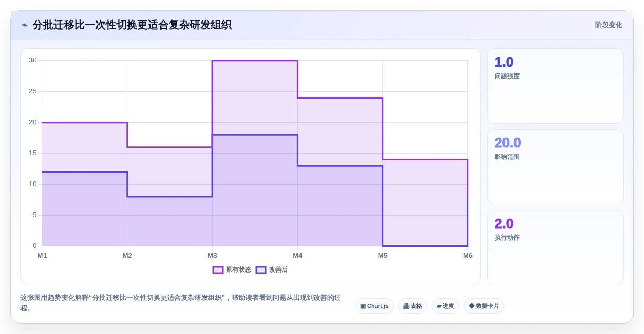
Task: Open the 影响范围 20.0 card
Action: tap(555, 167)
